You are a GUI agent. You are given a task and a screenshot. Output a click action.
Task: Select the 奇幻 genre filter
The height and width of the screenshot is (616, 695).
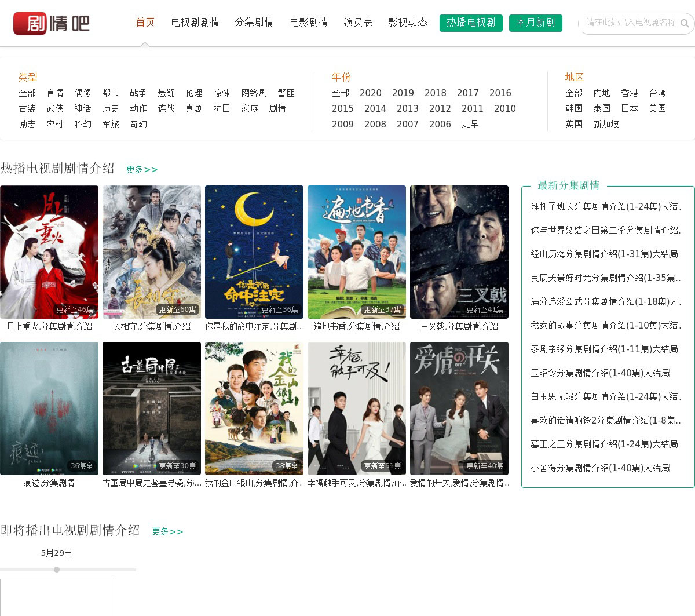coord(138,125)
